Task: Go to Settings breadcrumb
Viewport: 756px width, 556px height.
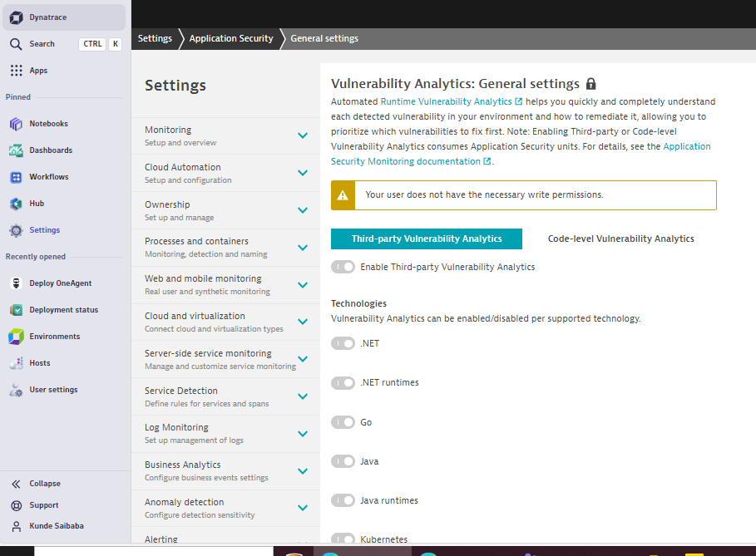Action: (x=155, y=38)
